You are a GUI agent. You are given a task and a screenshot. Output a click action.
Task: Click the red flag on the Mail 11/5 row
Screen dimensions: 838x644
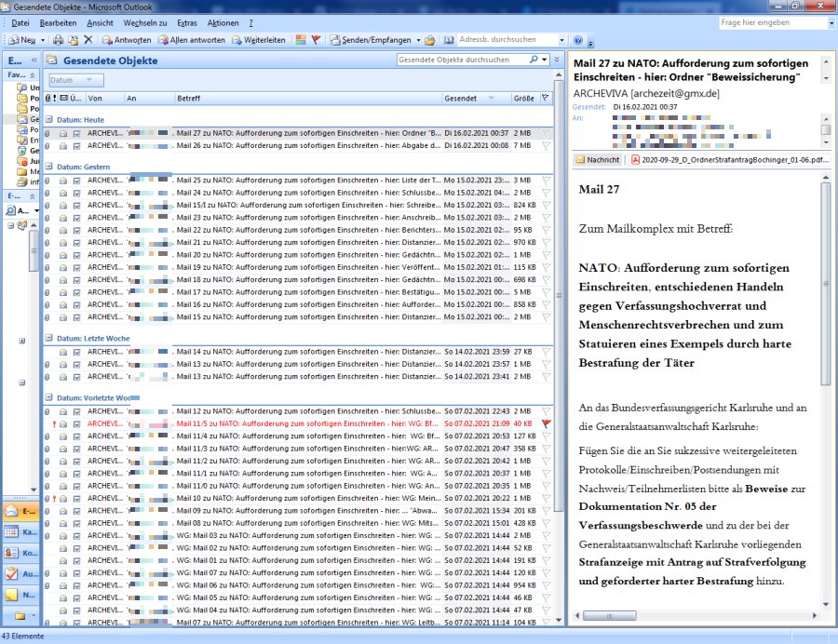pos(547,423)
